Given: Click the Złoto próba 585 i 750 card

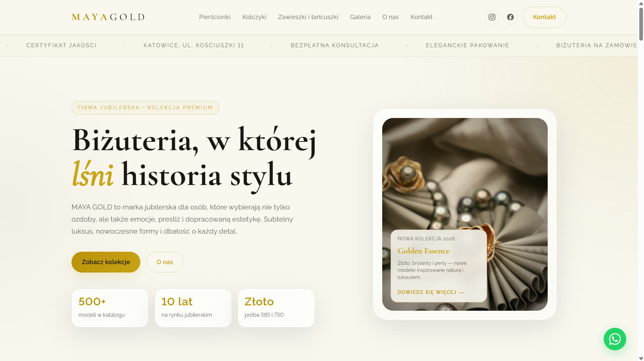Looking at the screenshot, I should (276, 308).
